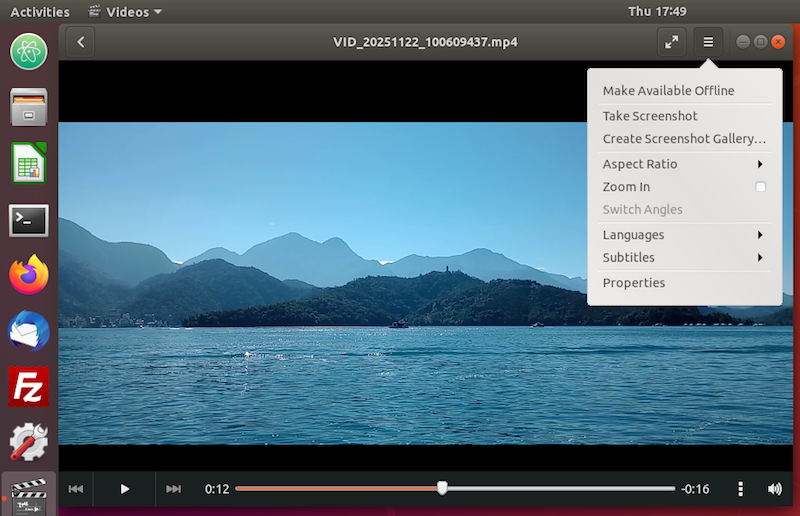Close the Videos window
The height and width of the screenshot is (516, 800).
click(778, 42)
